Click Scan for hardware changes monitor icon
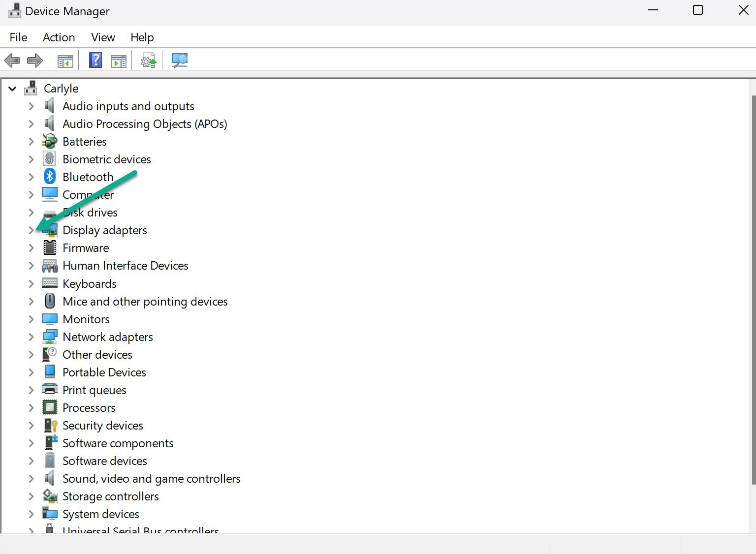Screen dimensions: 756x554 179,61
